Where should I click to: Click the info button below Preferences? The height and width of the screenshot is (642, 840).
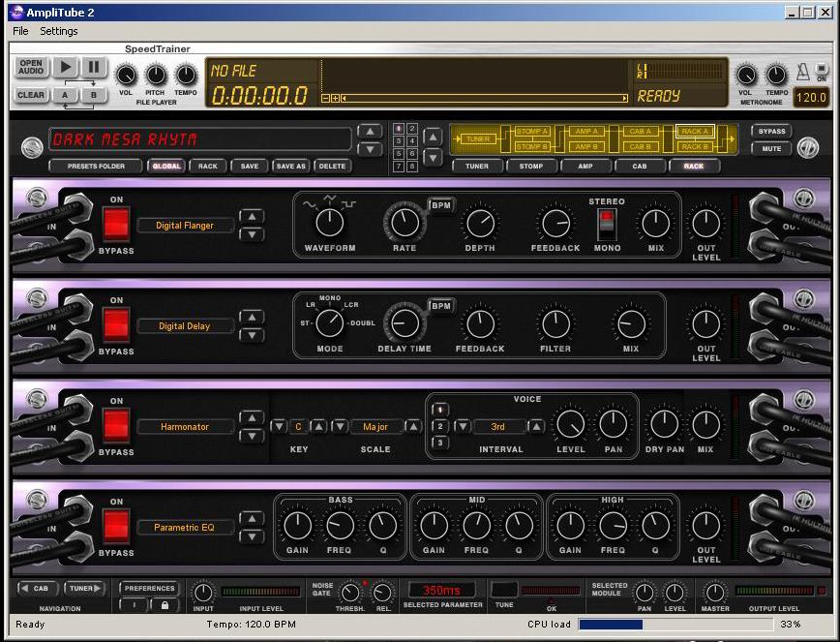point(135,604)
